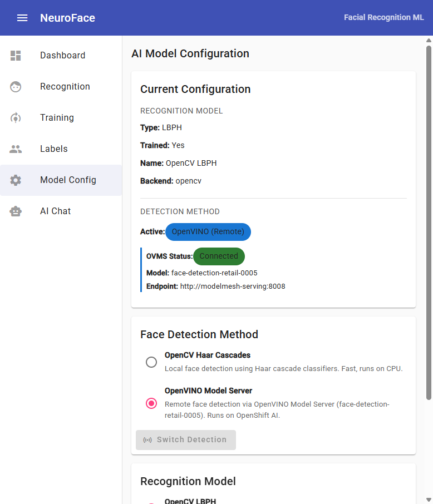The height and width of the screenshot is (504, 433).
Task: Select the OpenCV LBPH radio button
Action: click(x=151, y=502)
